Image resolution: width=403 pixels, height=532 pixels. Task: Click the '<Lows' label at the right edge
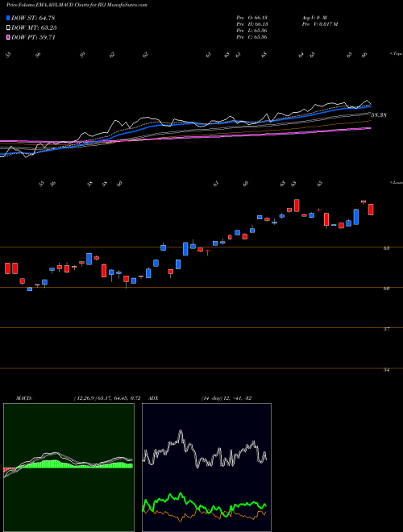pos(397,182)
